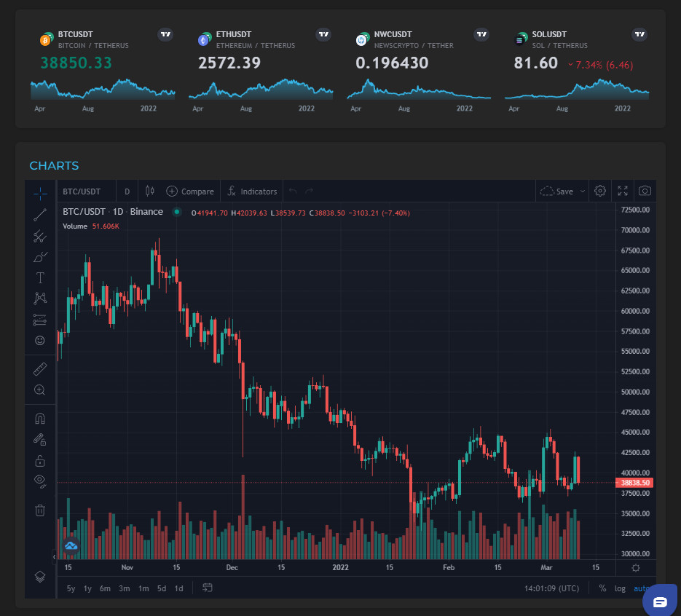Open the object tree layers icon
The height and width of the screenshot is (616, 681).
tap(40, 577)
